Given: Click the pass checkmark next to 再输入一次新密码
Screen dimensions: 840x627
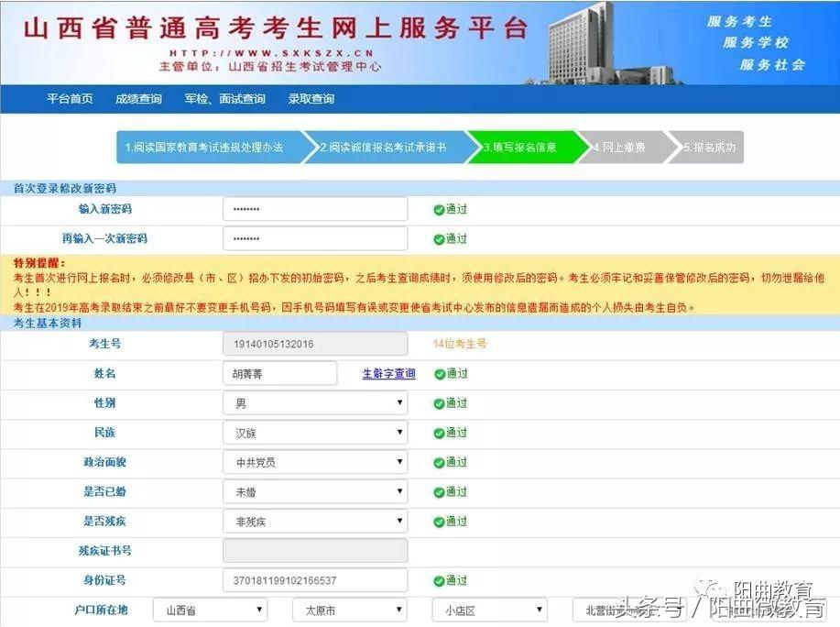Looking at the screenshot, I should coord(440,238).
